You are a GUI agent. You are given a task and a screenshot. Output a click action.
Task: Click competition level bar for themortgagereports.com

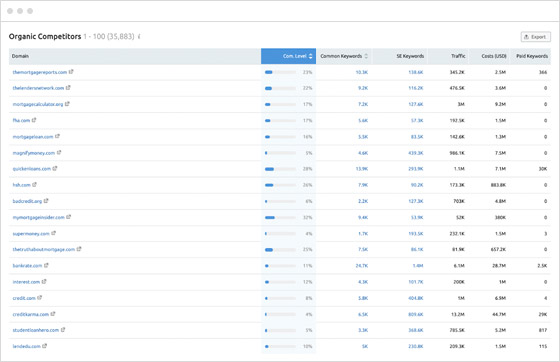280,72
